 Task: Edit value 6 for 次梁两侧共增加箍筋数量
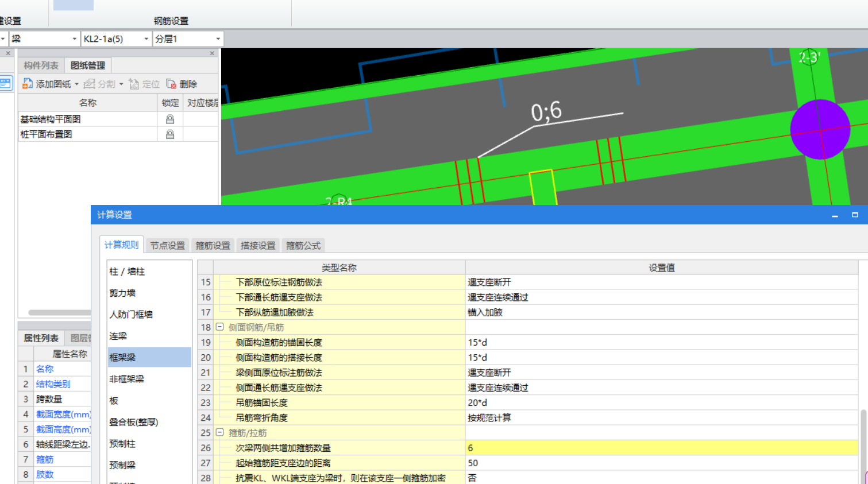[x=662, y=448]
